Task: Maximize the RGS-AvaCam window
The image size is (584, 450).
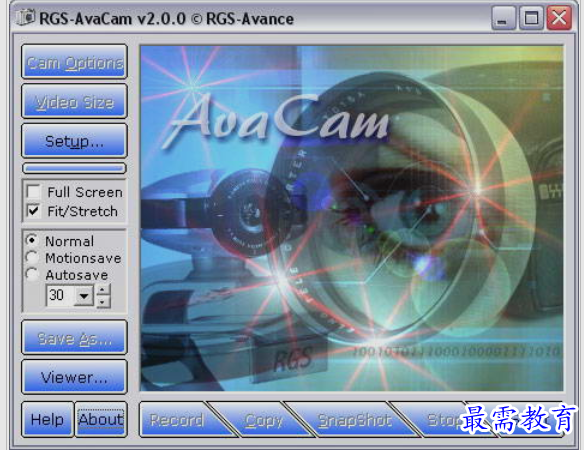Action: 531,18
